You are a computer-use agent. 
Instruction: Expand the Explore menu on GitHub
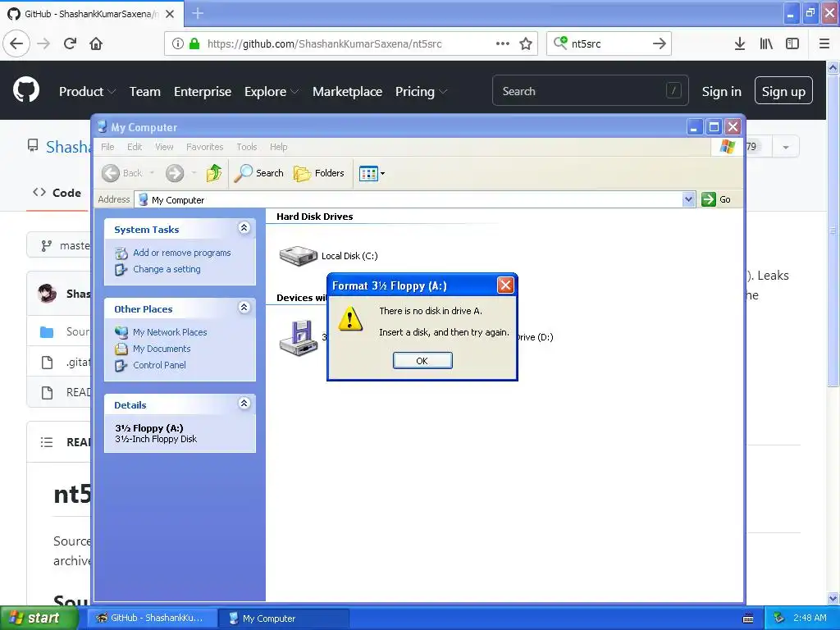click(x=272, y=92)
